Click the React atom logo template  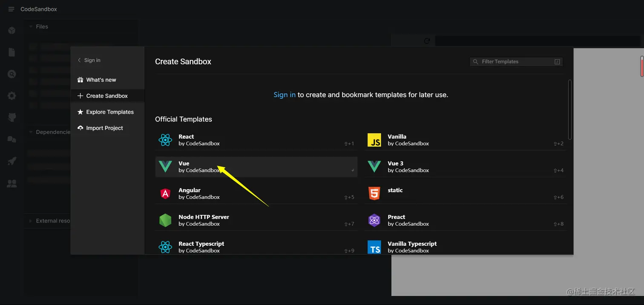165,140
